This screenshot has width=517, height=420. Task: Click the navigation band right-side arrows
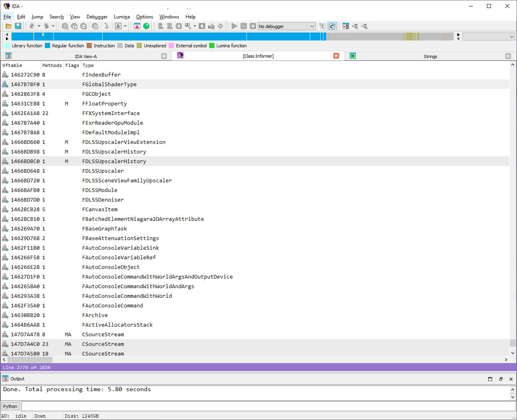[458, 36]
